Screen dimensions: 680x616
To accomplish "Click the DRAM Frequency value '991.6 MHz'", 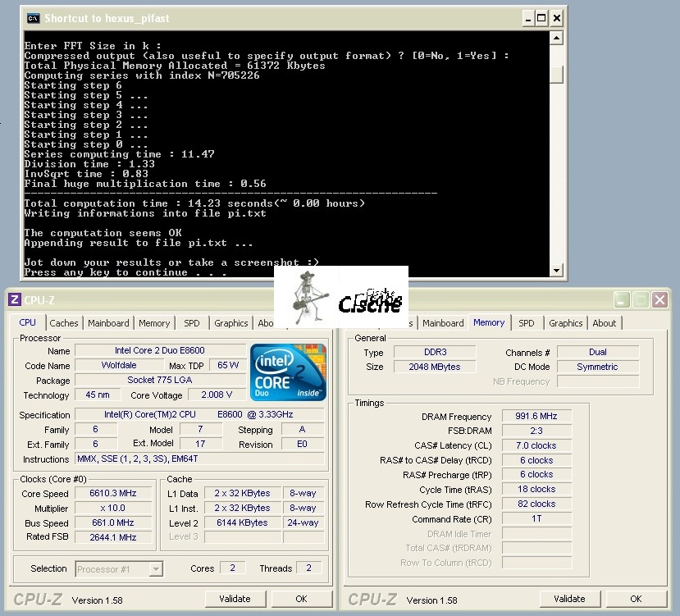I will coord(537,416).
